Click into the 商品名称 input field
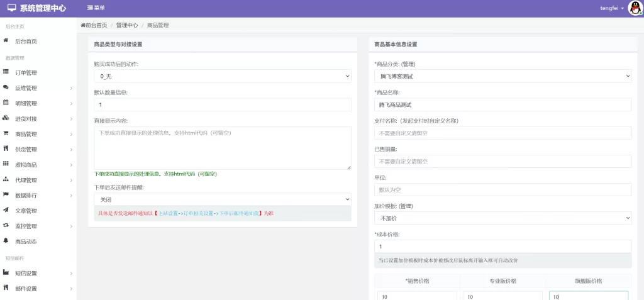The width and height of the screenshot is (644, 300). coord(502,104)
